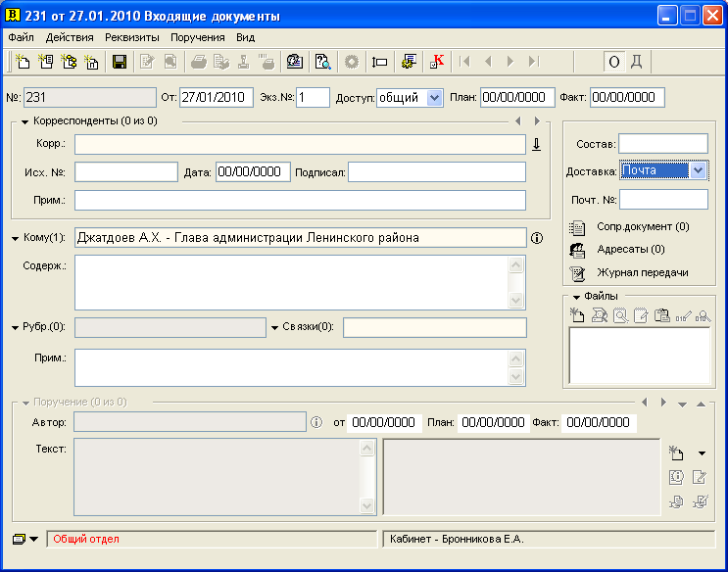The height and width of the screenshot is (572, 728).
Task: Click the red K control icon
Action: coord(436,62)
